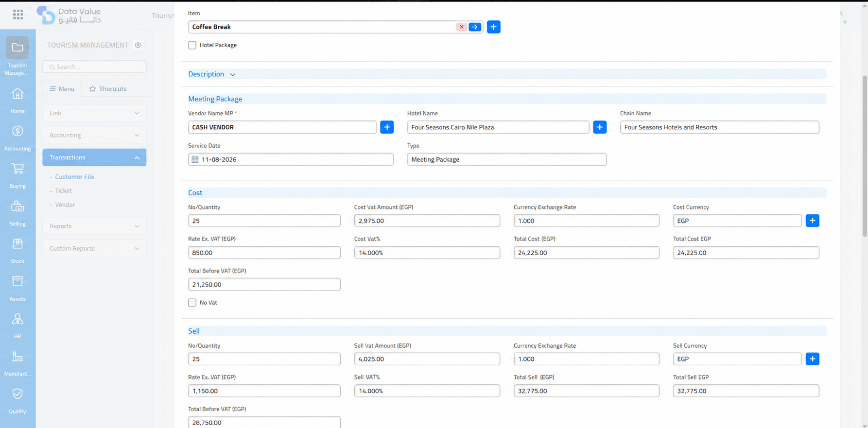Click Cost Currency Exchange Rate field
The image size is (868, 428).
coord(587,221)
